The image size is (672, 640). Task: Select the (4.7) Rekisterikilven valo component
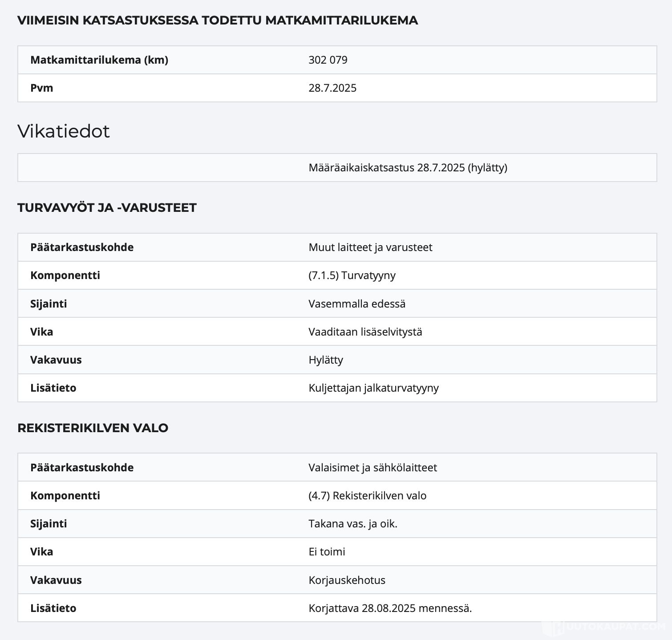pyautogui.click(x=367, y=495)
